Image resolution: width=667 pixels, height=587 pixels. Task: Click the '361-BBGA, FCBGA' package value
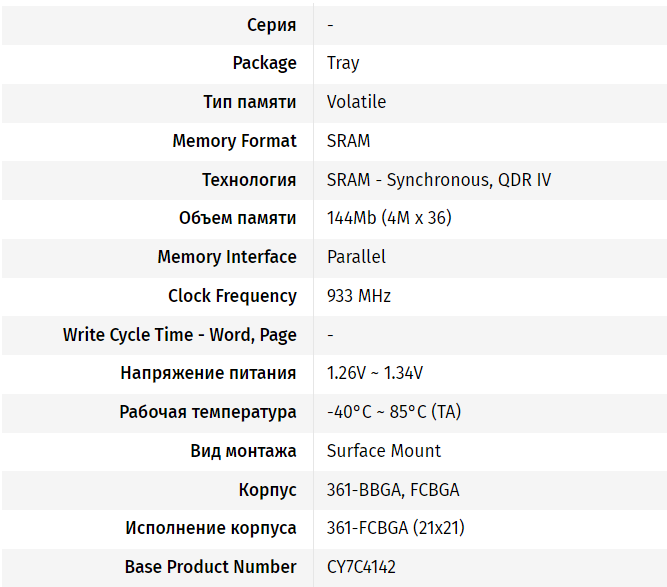click(x=393, y=490)
